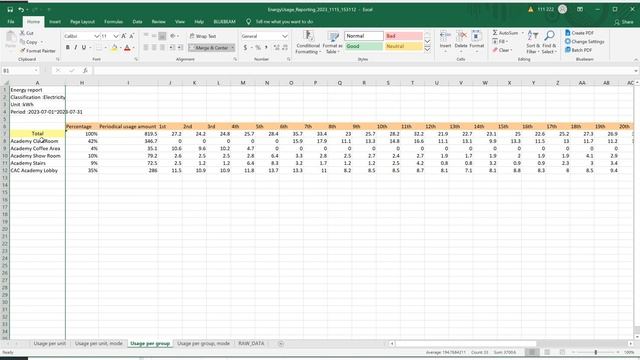Viewport: 640px width, 360px height.
Task: Switch to the Formulas tab
Action: coord(113,22)
